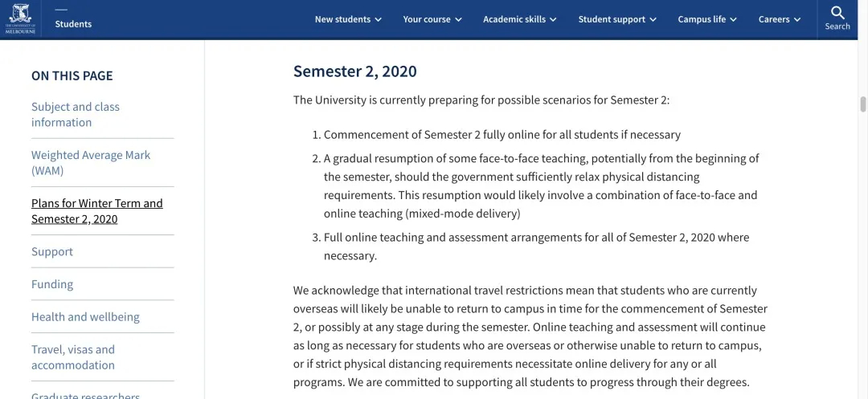Jump to Weighted Average Mark (WAM)
Screen dimensions: 868x399
coord(91,162)
